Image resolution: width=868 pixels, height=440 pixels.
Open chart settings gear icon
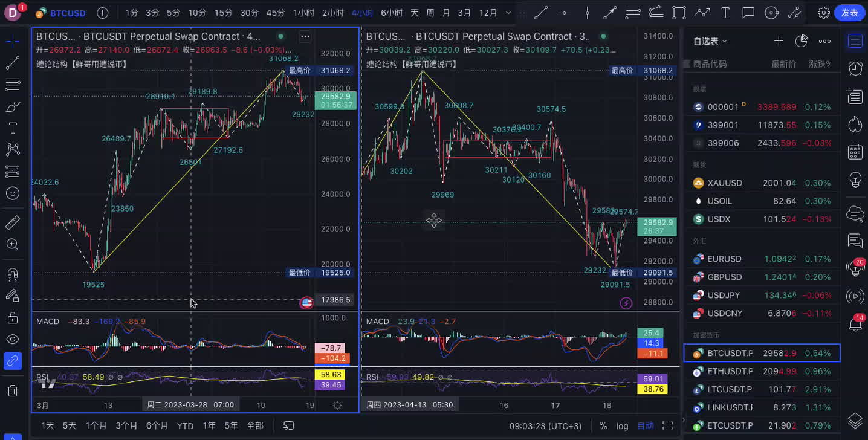(x=823, y=13)
